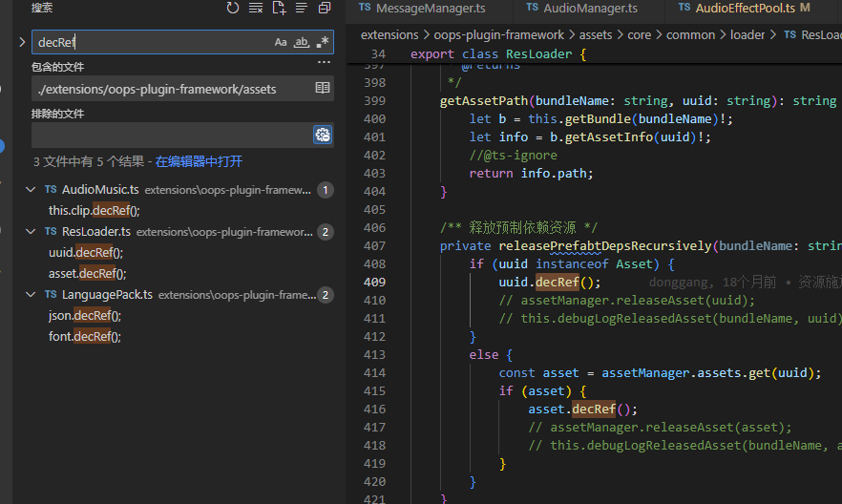The height and width of the screenshot is (504, 842).
Task: Click TS icon beside ResLoader.ts result
Action: [x=51, y=232]
